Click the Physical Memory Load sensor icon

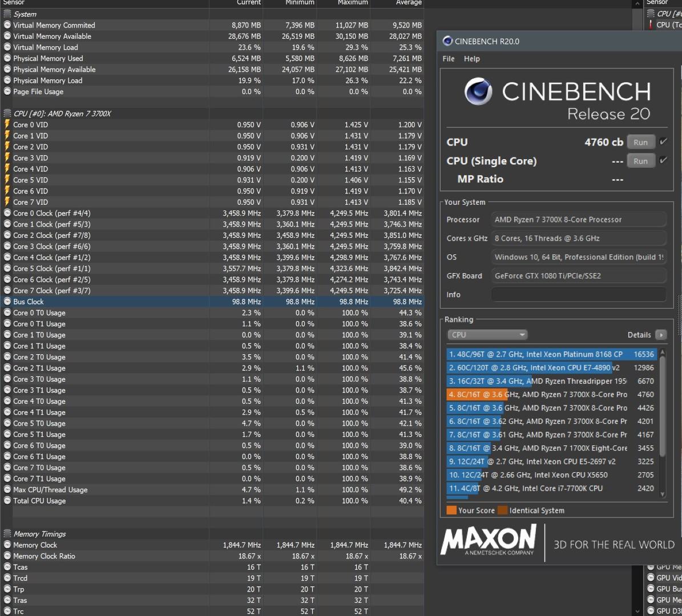click(x=7, y=80)
